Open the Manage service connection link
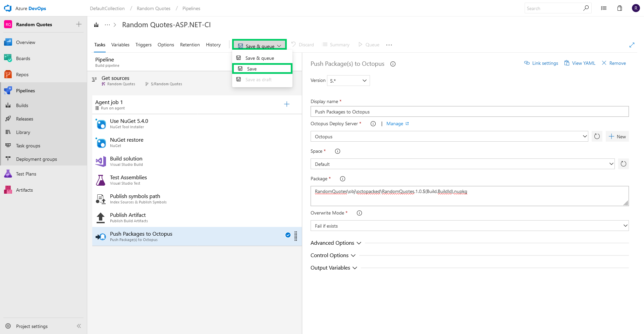 coord(397,124)
